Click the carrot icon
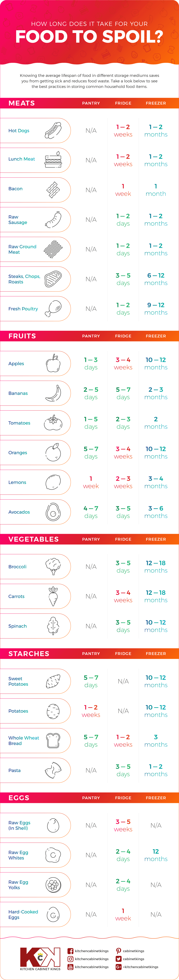The image size is (179, 980). (53, 596)
